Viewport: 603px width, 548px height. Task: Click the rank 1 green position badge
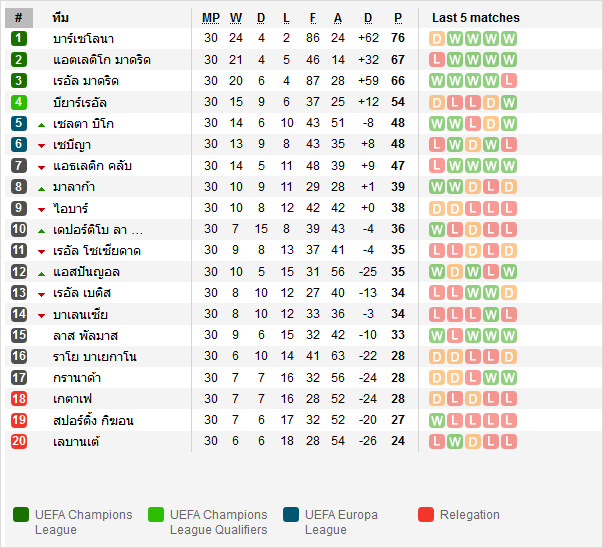19,38
